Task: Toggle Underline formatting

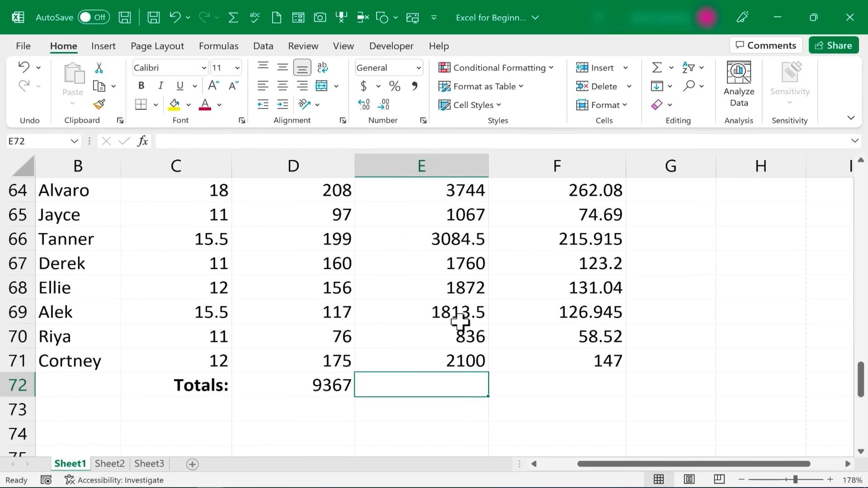Action: [x=180, y=86]
